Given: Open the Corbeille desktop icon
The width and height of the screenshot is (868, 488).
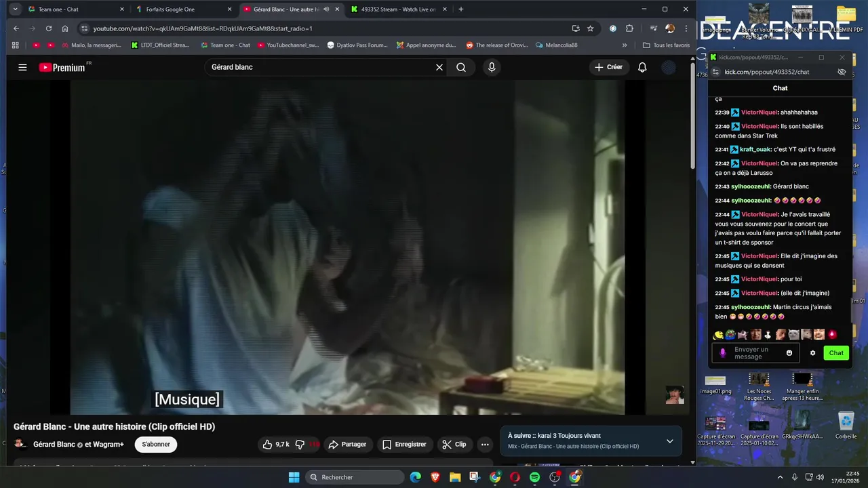Looking at the screenshot, I should point(846,426).
